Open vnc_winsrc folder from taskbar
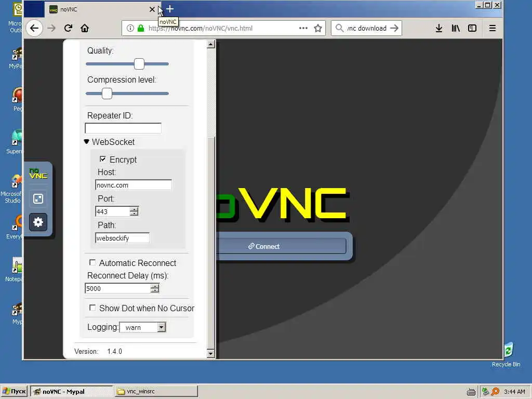 (x=156, y=392)
